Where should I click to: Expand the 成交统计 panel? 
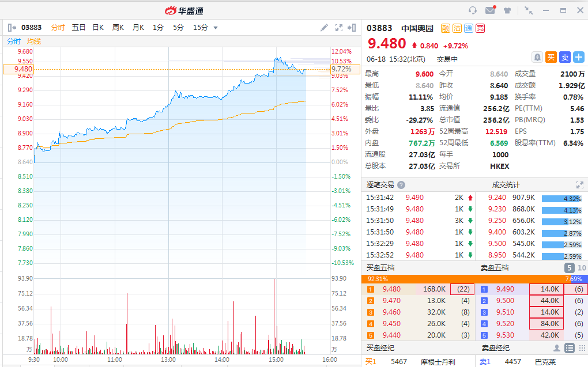pyautogui.click(x=579, y=185)
